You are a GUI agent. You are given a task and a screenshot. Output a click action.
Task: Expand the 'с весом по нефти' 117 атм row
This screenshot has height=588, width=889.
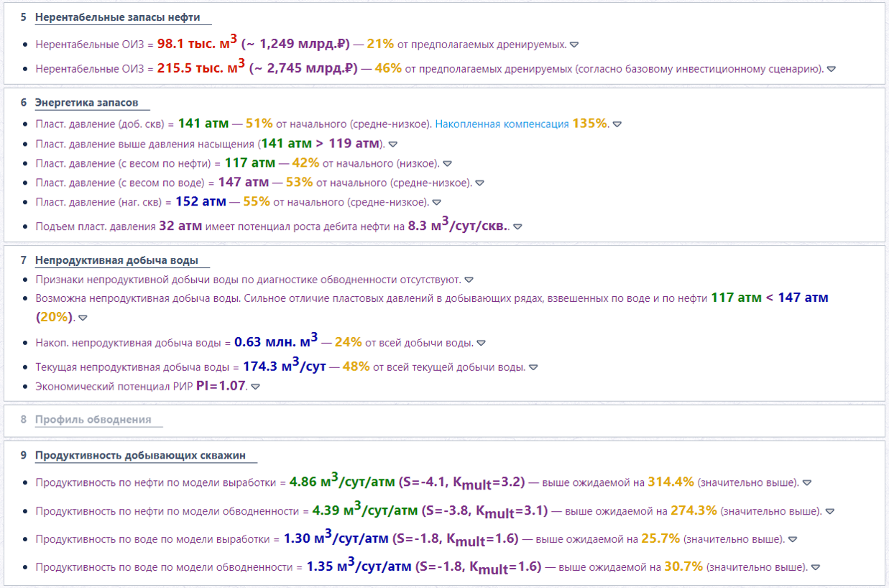[447, 164]
